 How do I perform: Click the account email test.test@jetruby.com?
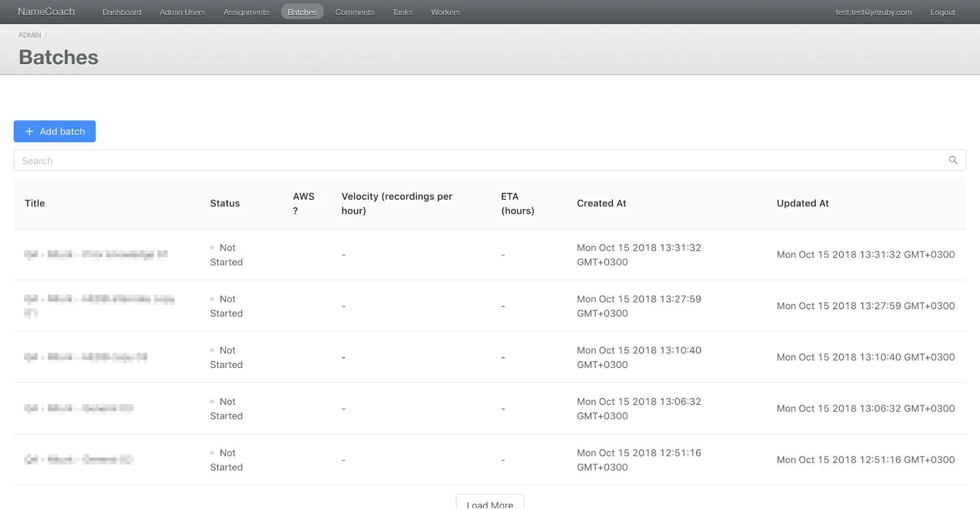point(873,12)
